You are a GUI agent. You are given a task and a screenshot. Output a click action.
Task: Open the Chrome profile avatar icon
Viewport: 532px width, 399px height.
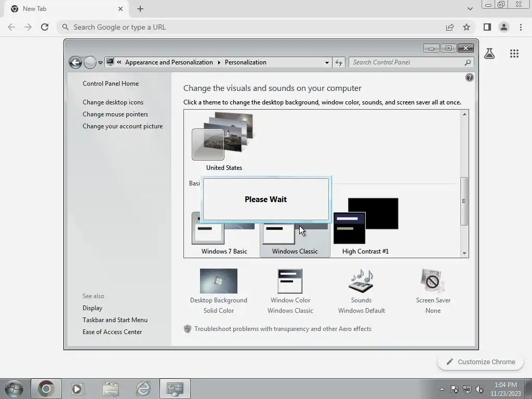pyautogui.click(x=504, y=27)
